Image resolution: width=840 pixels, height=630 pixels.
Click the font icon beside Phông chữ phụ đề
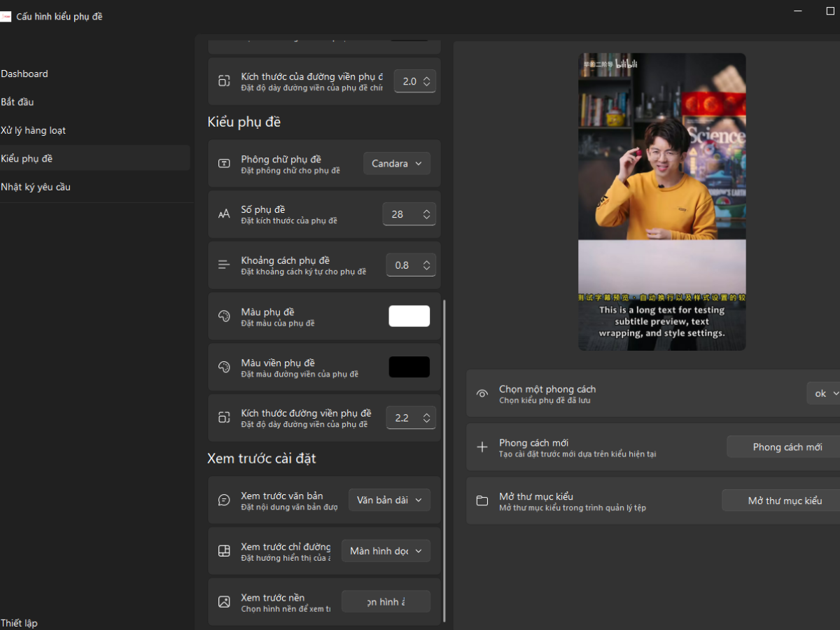224,164
